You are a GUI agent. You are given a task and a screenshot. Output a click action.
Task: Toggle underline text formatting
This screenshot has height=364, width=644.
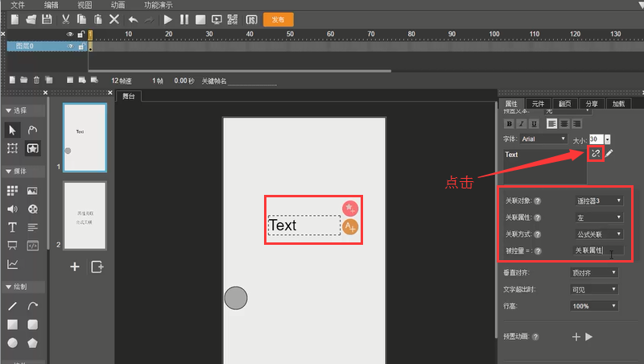(534, 124)
